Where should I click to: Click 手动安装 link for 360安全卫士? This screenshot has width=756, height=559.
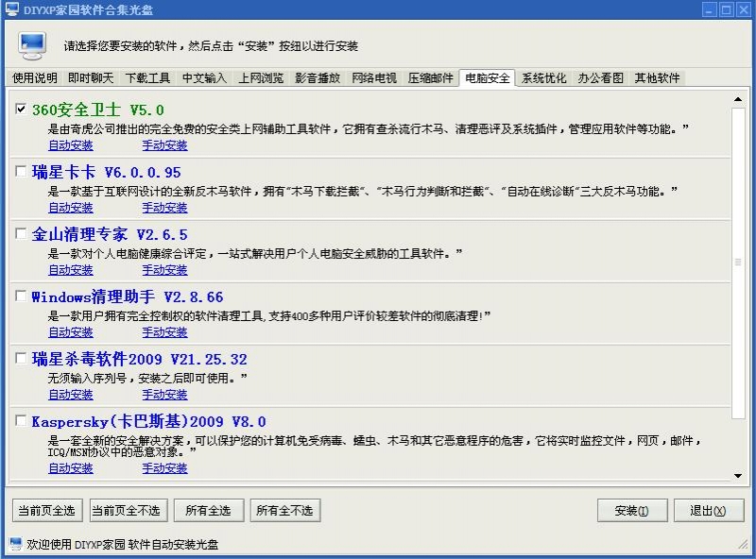(164, 145)
